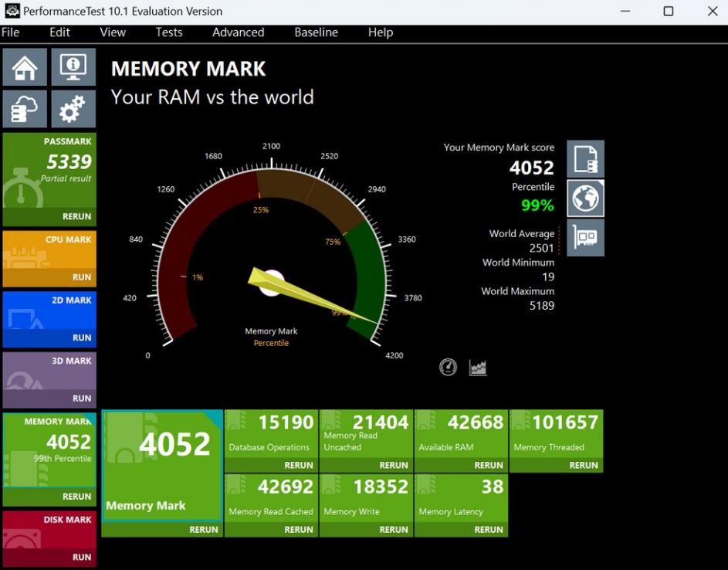Select the System Information monitor icon
The image size is (728, 570).
[x=73, y=67]
